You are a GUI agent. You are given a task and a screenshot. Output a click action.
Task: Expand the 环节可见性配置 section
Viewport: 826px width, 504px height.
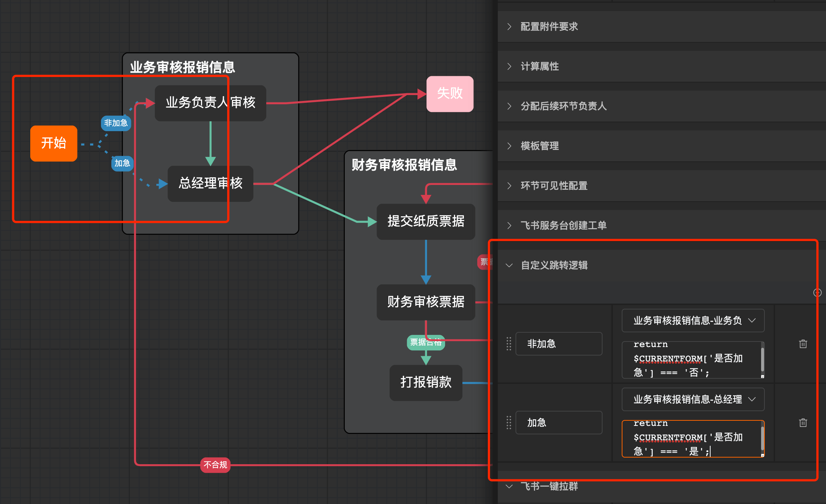click(662, 186)
